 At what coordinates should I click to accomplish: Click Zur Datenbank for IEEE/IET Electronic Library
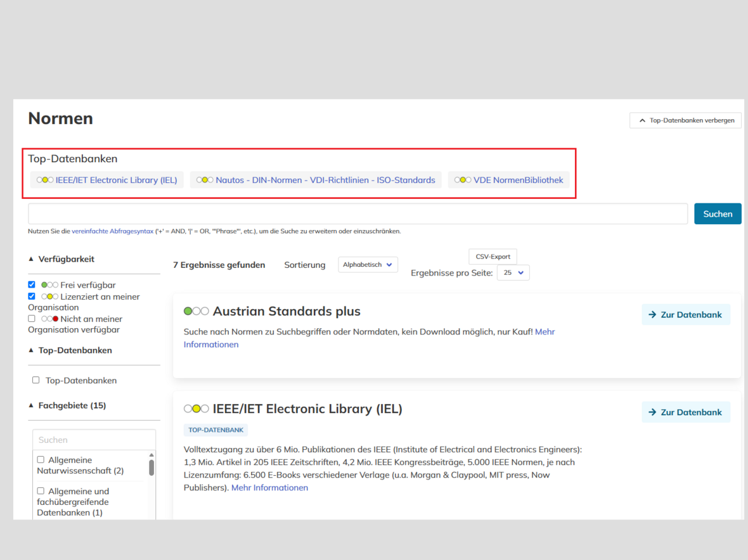(x=685, y=412)
